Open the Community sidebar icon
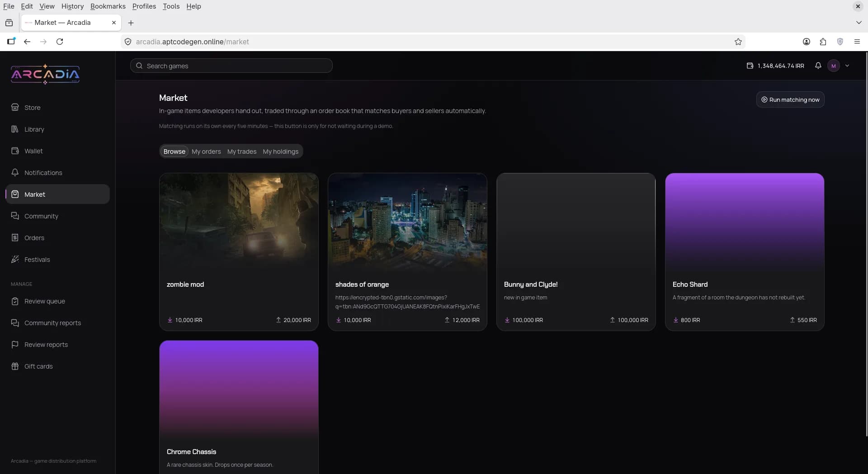This screenshot has width=868, height=474. pos(15,216)
